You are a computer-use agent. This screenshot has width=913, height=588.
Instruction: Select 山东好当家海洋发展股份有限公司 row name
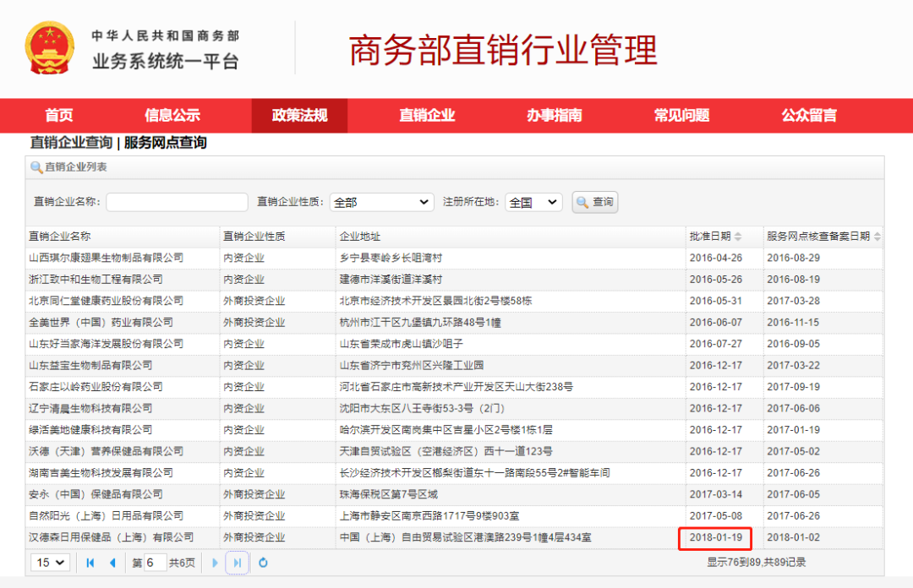tap(106, 344)
